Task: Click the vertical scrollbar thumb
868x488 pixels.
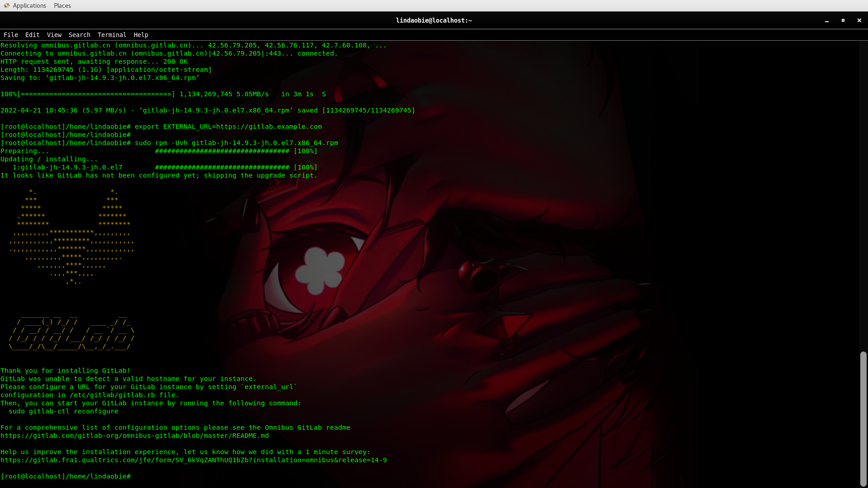Action: click(x=863, y=418)
